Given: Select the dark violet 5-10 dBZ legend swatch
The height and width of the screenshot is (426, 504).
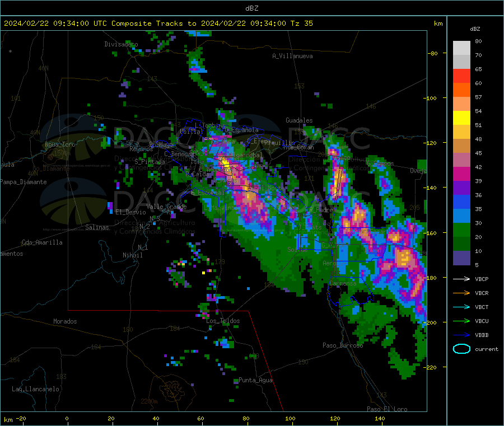Looking at the screenshot, I should coord(461,258).
